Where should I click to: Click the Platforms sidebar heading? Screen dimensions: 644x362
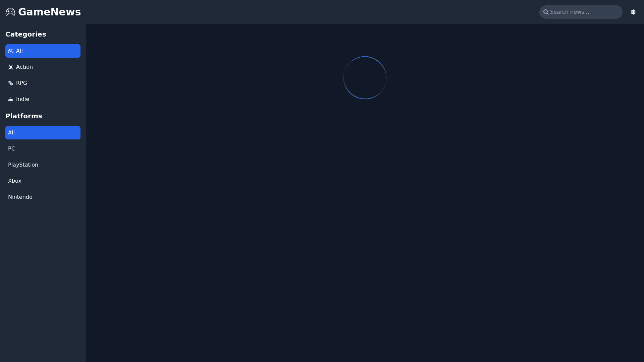coord(24,116)
